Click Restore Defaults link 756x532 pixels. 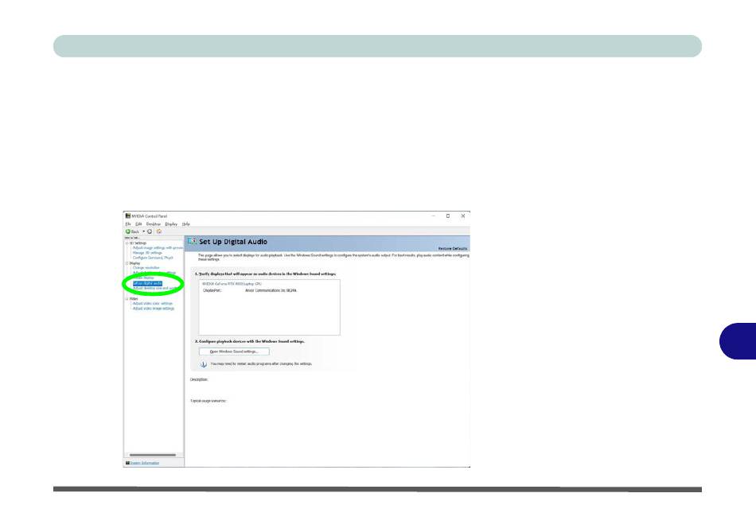pos(453,249)
